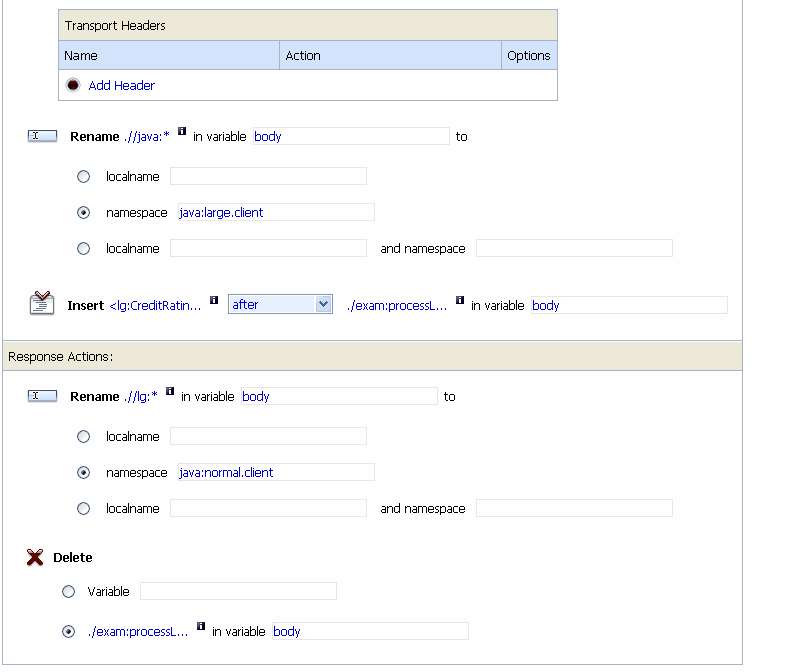Click info icon after ./exam:processL... in Delete section
812x672 pixels.
pos(201,626)
